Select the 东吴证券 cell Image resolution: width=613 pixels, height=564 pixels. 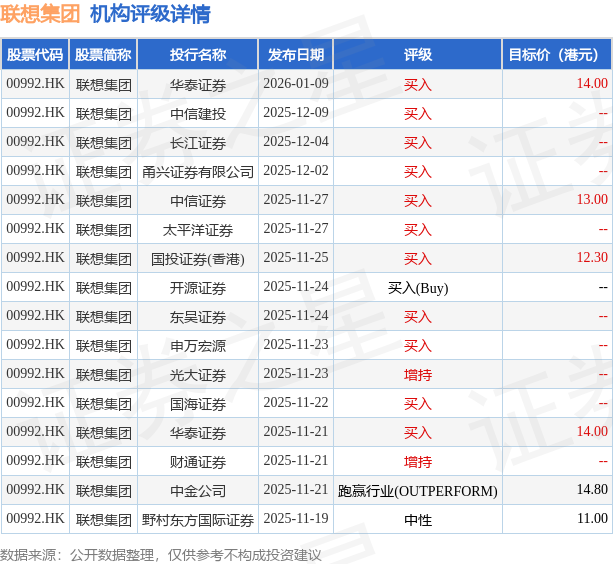198,316
